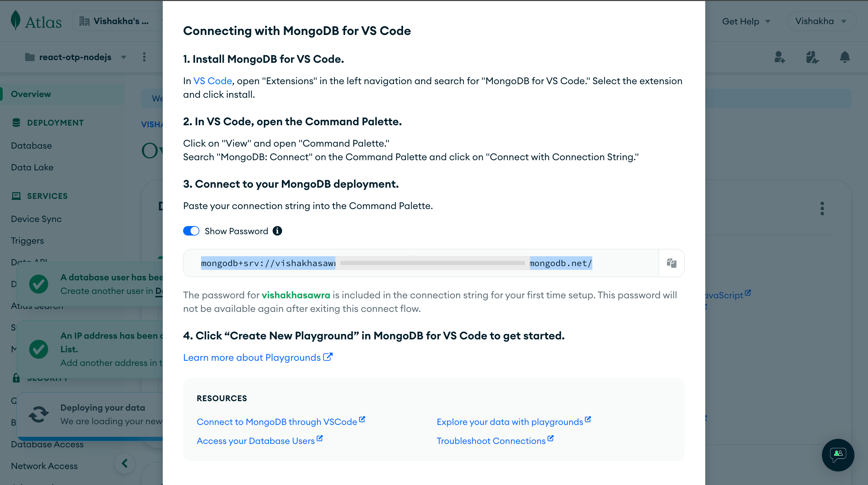The width and height of the screenshot is (868, 485).
Task: Open the project options three-dot menu
Action: pyautogui.click(x=144, y=57)
